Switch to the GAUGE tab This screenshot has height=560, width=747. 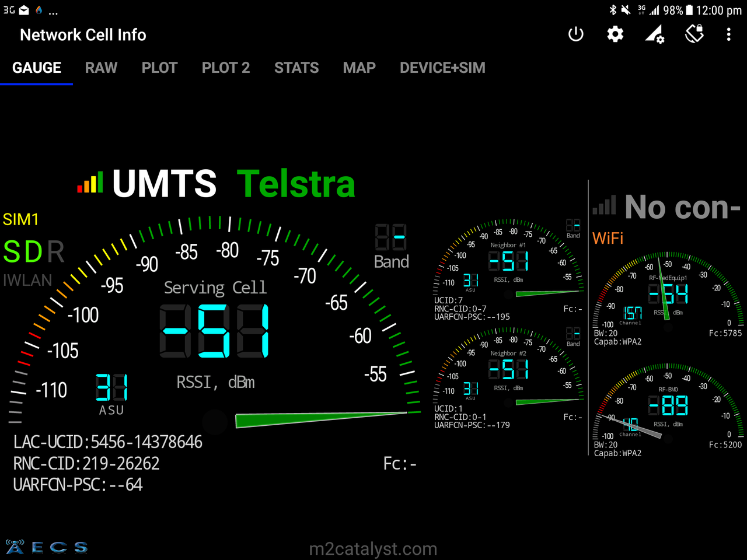pos(37,68)
